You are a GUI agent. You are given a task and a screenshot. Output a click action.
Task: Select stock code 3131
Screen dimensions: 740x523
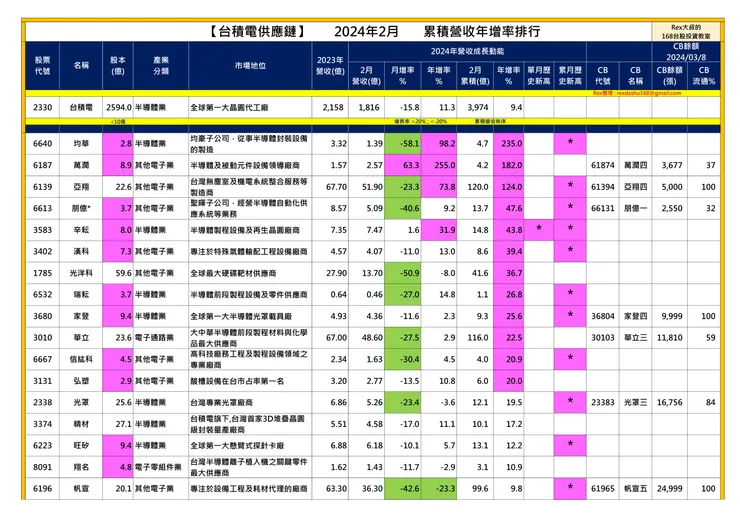click(x=42, y=381)
